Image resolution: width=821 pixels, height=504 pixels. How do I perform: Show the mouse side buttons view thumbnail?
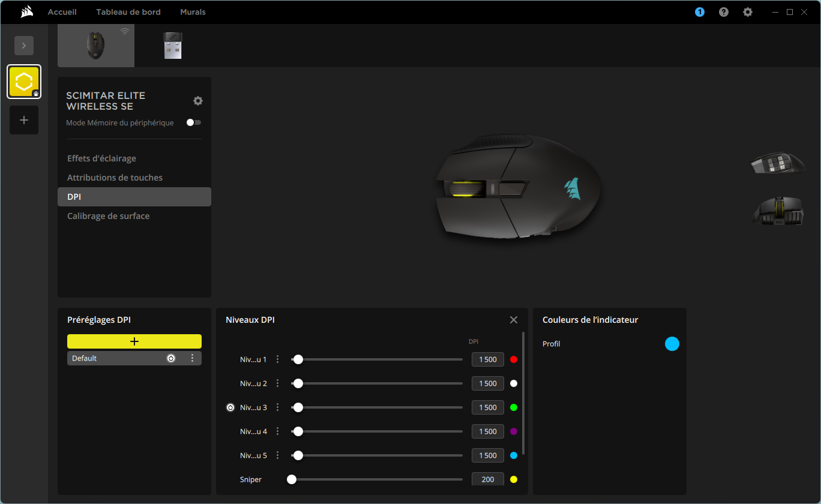point(778,163)
